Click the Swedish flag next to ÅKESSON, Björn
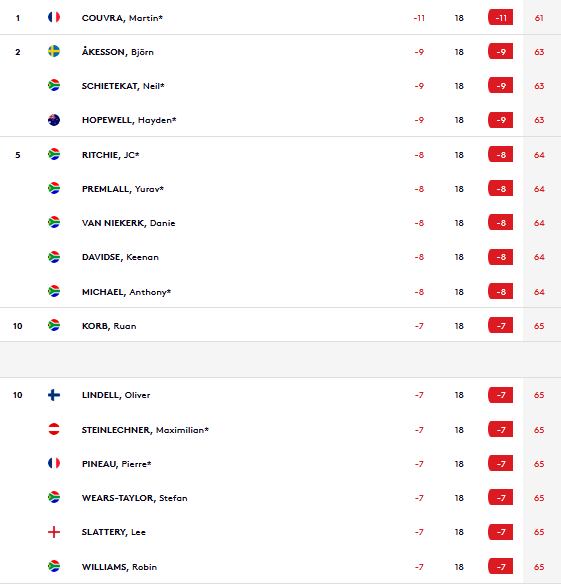561x584 pixels. pyautogui.click(x=54, y=51)
